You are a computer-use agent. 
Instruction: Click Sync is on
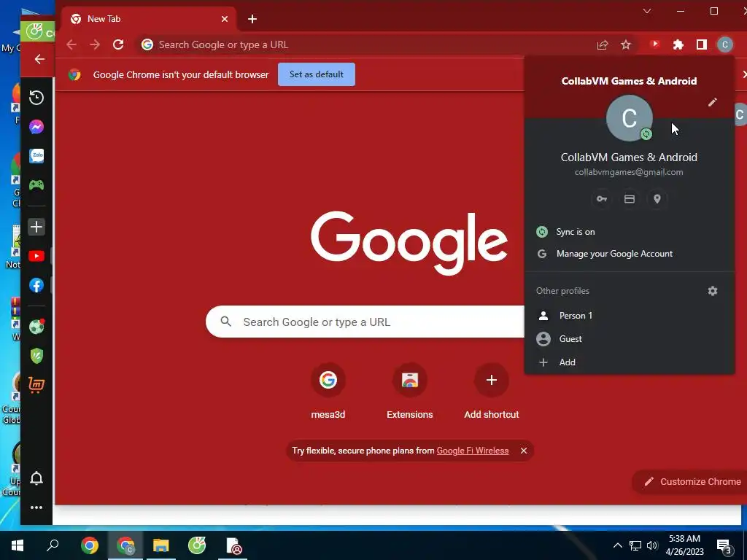click(x=630, y=232)
